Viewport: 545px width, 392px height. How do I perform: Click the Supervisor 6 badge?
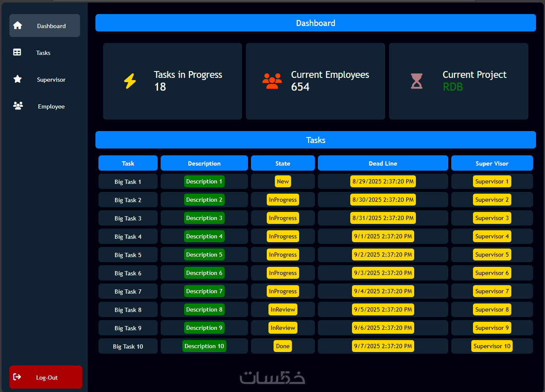click(492, 273)
